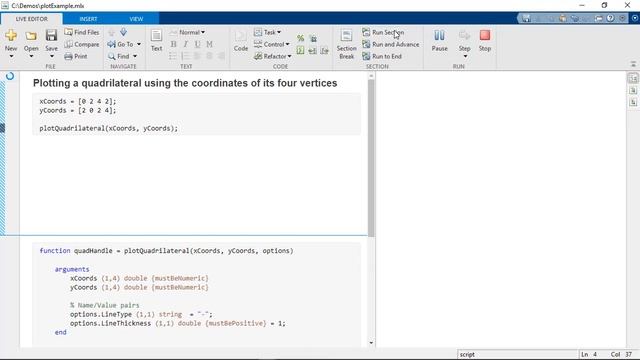Click the quick access undo icon
Screen dimensions: 640x360
pyautogui.click(x=575, y=18)
